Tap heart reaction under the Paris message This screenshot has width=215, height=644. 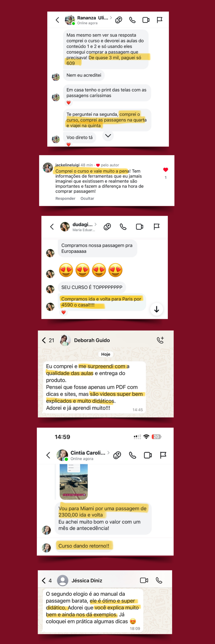point(64,312)
